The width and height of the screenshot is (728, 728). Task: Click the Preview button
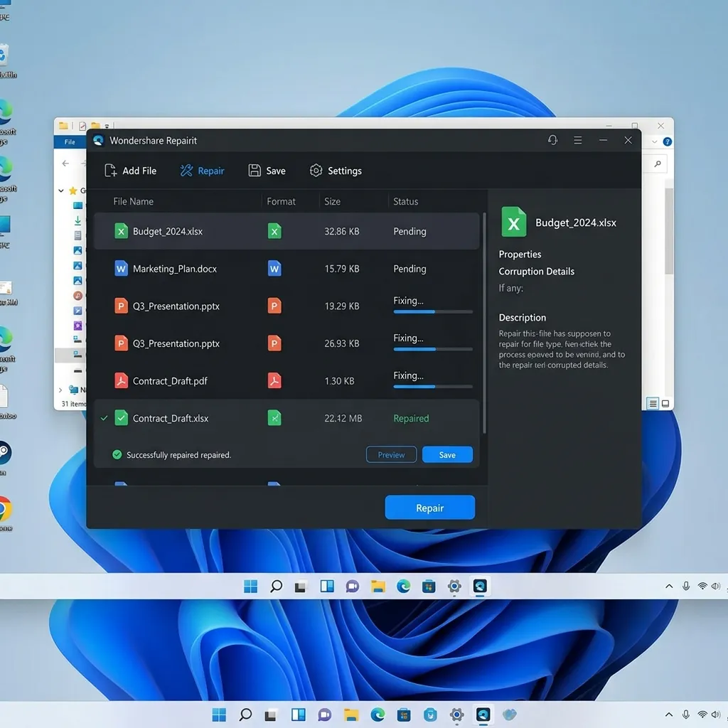click(392, 454)
